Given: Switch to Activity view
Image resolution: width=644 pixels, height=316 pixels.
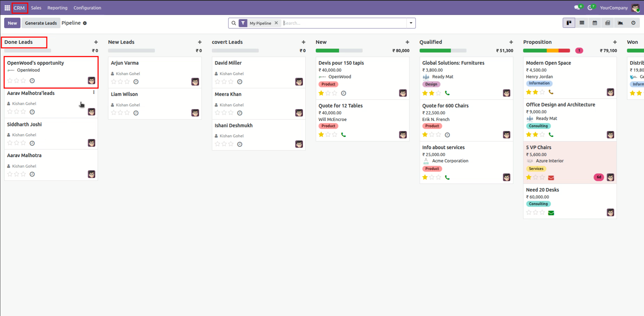Looking at the screenshot, I should (633, 23).
